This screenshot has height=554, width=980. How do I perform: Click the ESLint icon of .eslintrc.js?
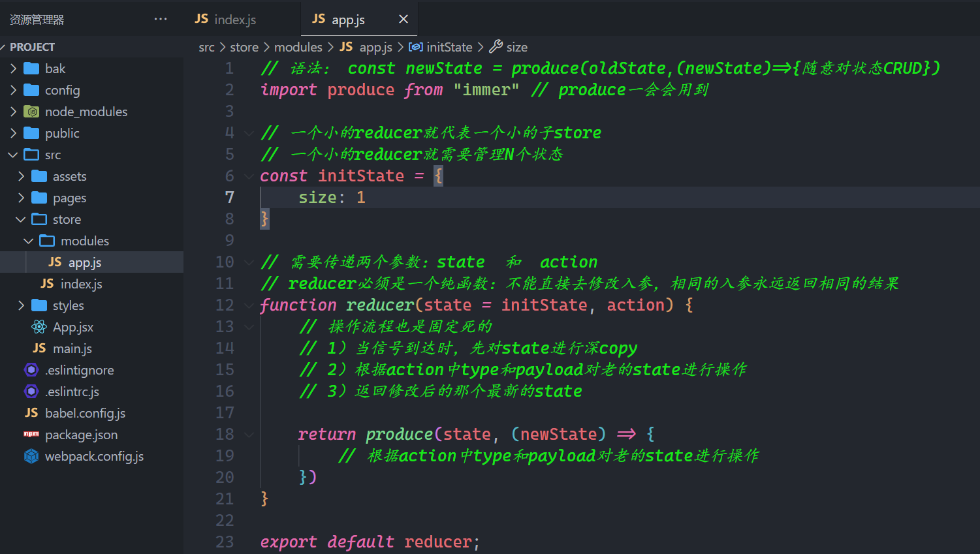click(x=31, y=392)
